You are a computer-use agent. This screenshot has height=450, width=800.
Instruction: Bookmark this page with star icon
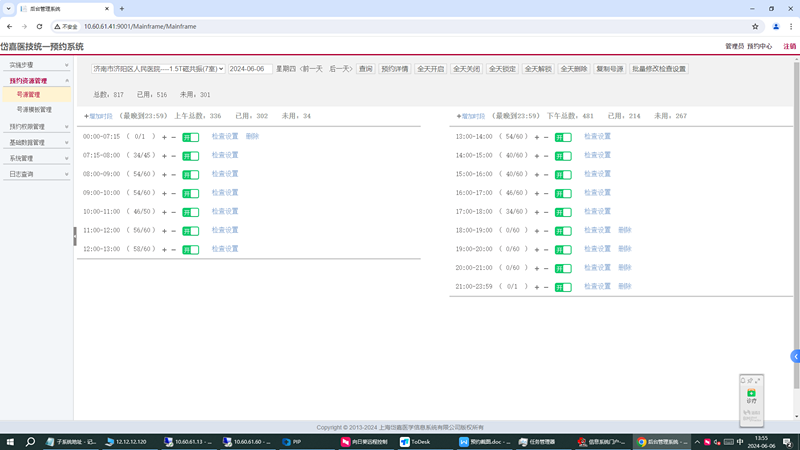point(755,27)
